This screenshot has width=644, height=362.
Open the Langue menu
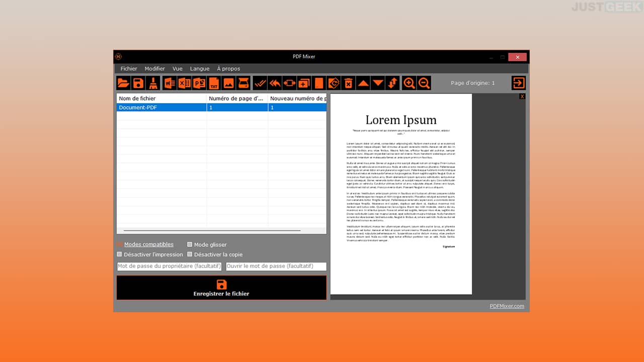click(x=200, y=68)
